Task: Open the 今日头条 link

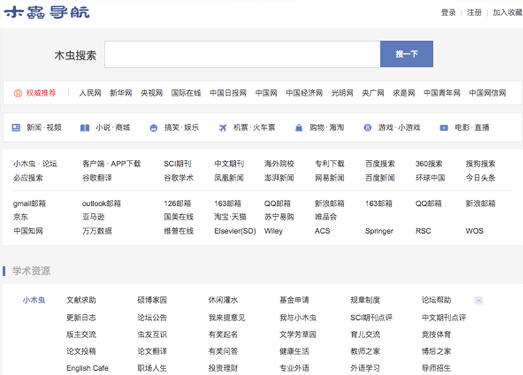Action: click(x=480, y=178)
